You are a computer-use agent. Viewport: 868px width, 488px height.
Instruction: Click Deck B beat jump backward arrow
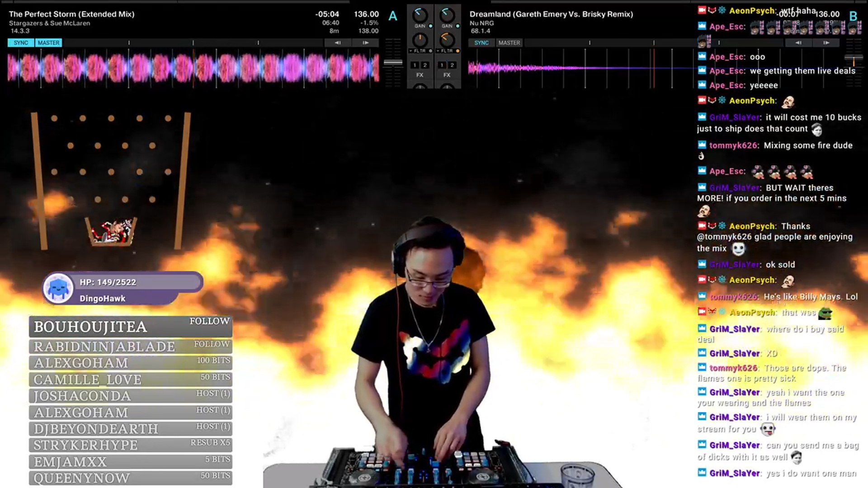798,42
